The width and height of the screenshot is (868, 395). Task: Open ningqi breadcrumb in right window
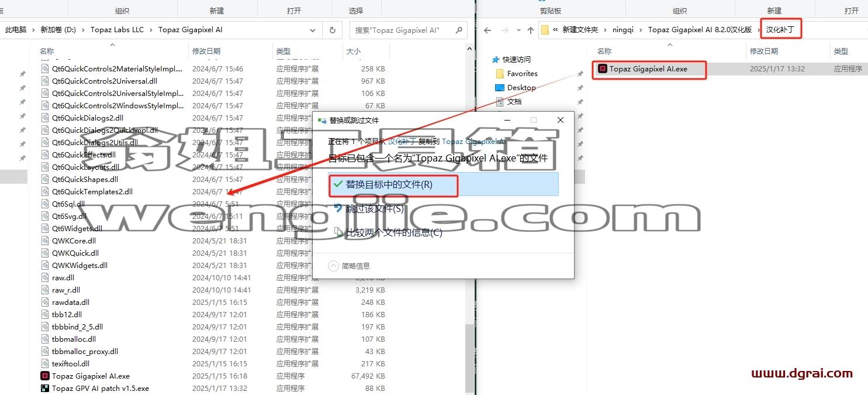click(x=623, y=30)
